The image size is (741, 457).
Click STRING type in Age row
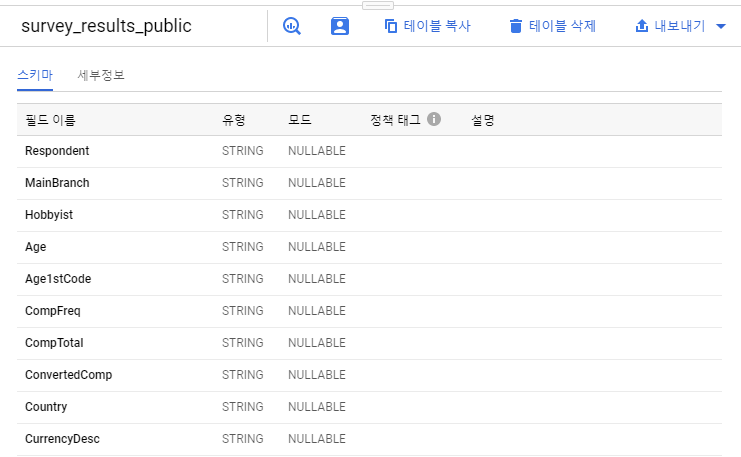(x=242, y=247)
